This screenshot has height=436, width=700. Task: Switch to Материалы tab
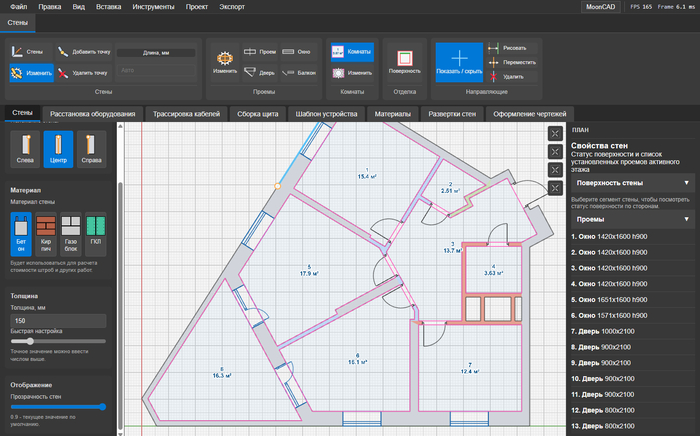pos(392,114)
